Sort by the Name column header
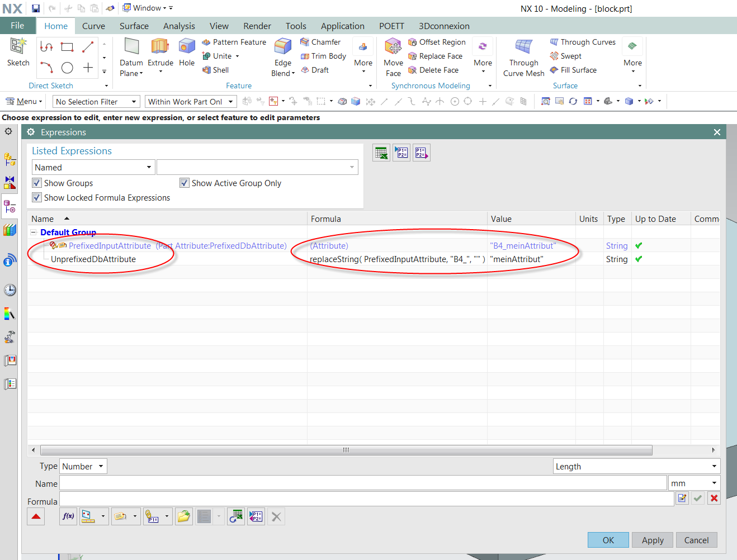 [x=167, y=219]
